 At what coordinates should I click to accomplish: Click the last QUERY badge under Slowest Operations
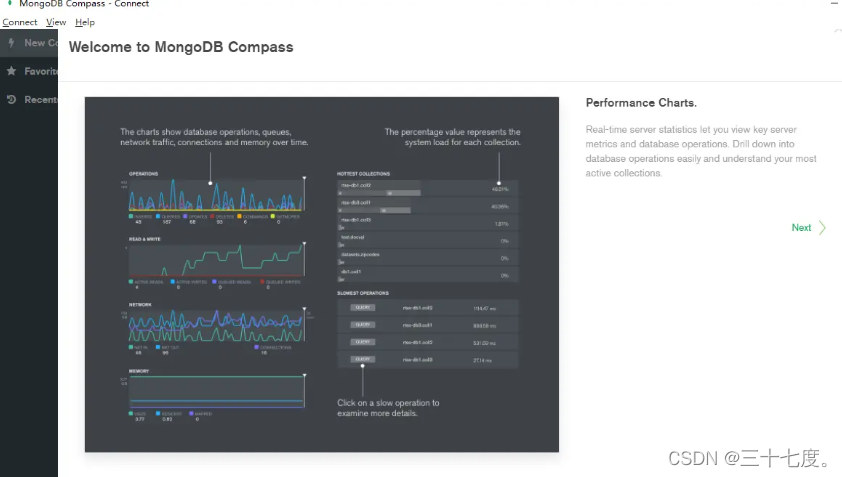[x=362, y=358]
